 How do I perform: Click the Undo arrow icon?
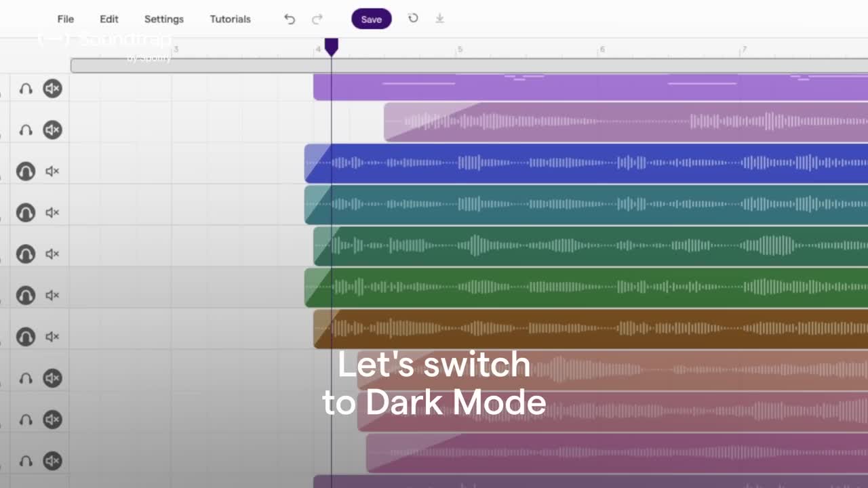pos(290,19)
